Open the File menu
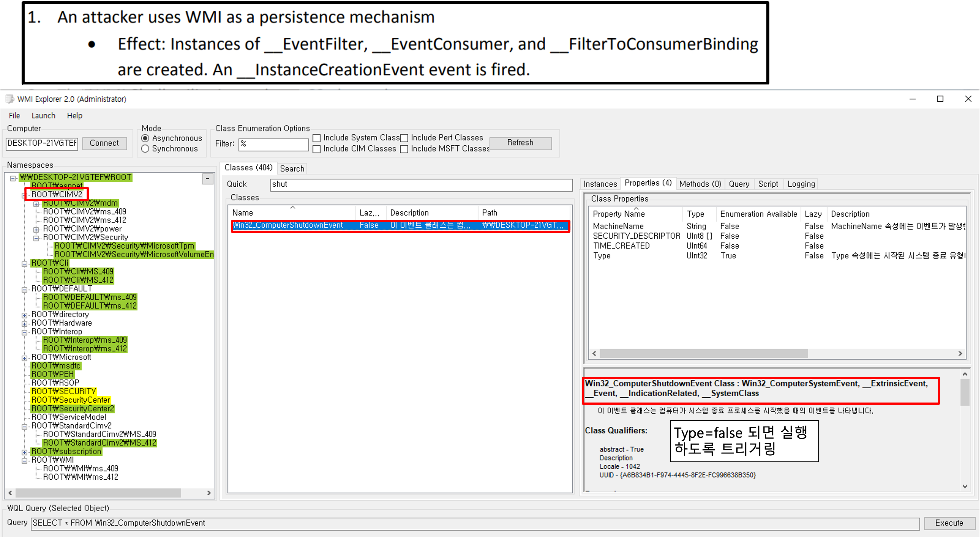 pos(15,116)
